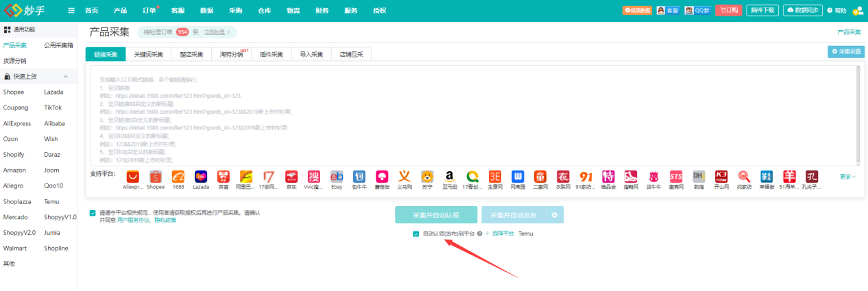Expand 更多 supported platforms
The height and width of the screenshot is (291, 868).
coord(848,177)
